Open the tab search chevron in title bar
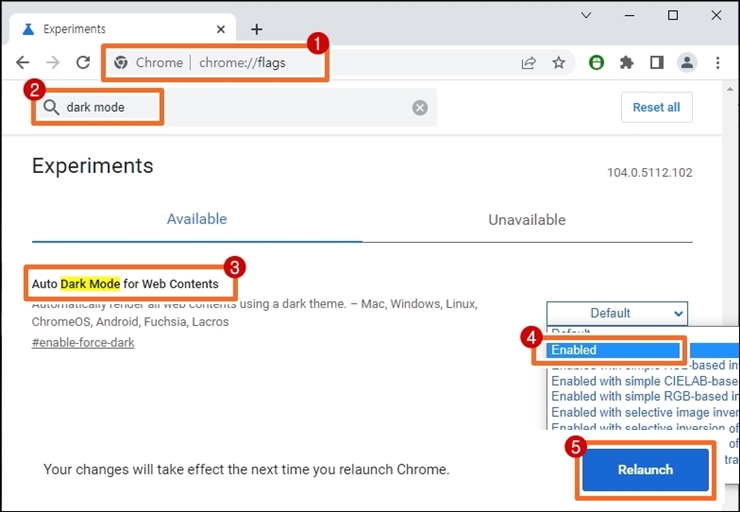740x512 pixels. click(x=586, y=15)
